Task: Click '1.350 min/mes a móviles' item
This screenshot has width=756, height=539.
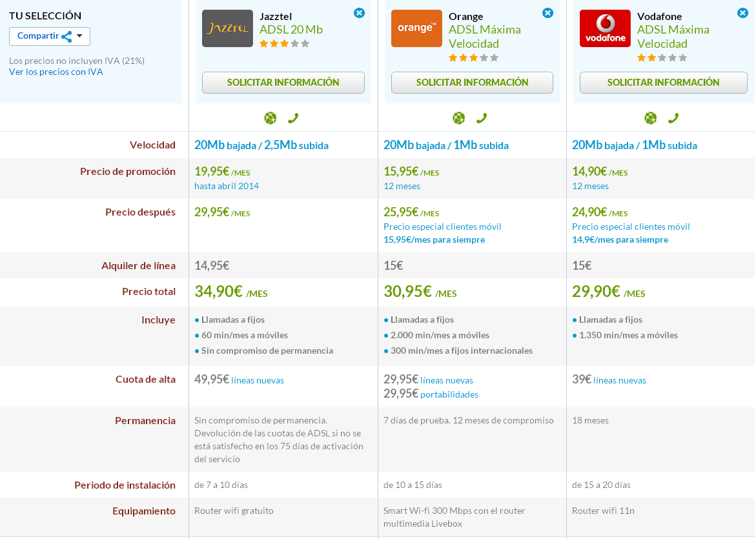Action: click(628, 335)
